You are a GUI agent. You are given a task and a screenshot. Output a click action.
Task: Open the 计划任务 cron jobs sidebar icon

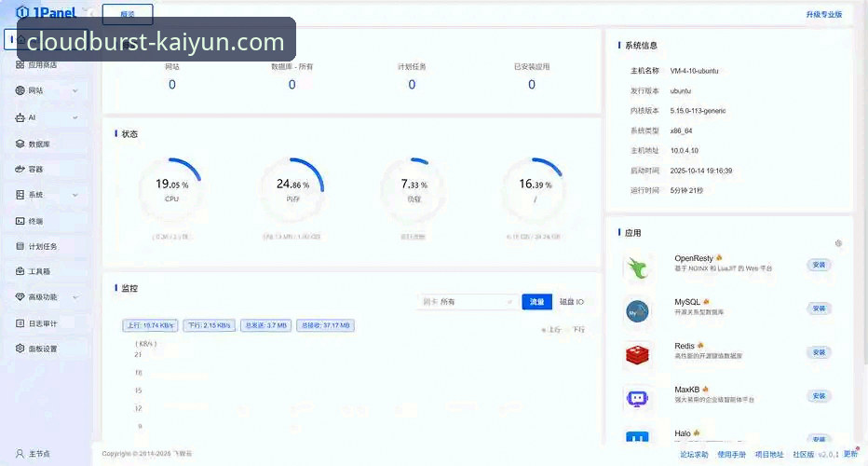click(20, 246)
